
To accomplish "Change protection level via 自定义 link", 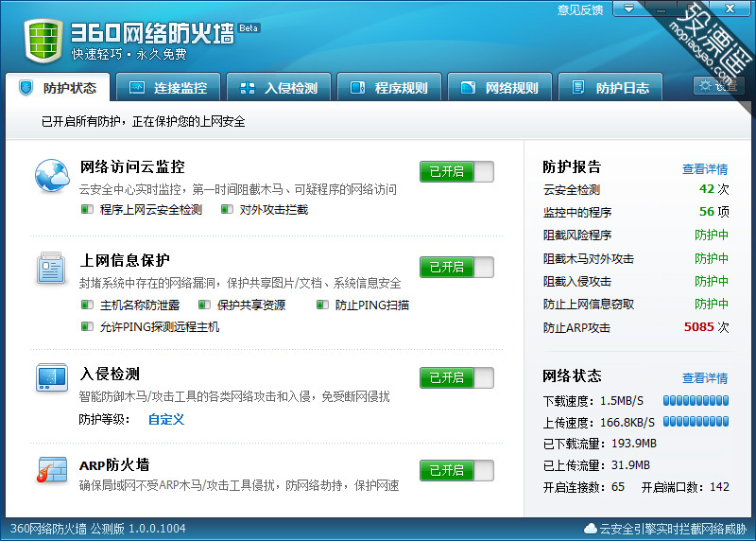I will 166,419.
